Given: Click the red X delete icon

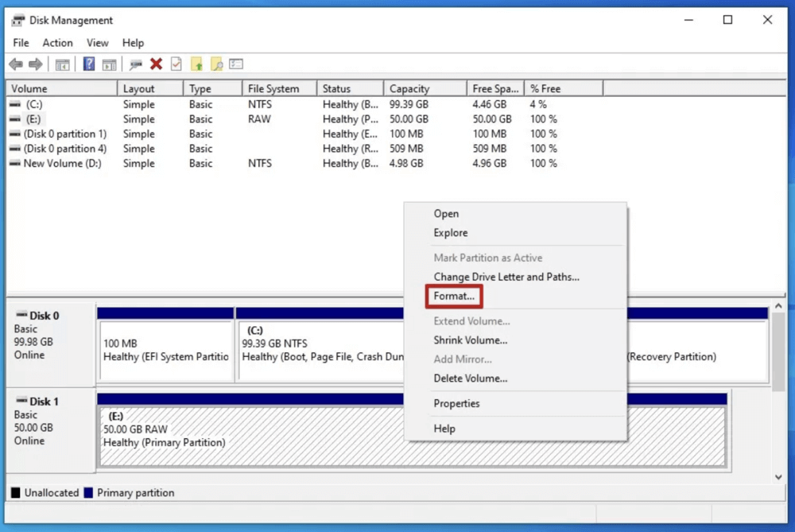Looking at the screenshot, I should pyautogui.click(x=156, y=64).
